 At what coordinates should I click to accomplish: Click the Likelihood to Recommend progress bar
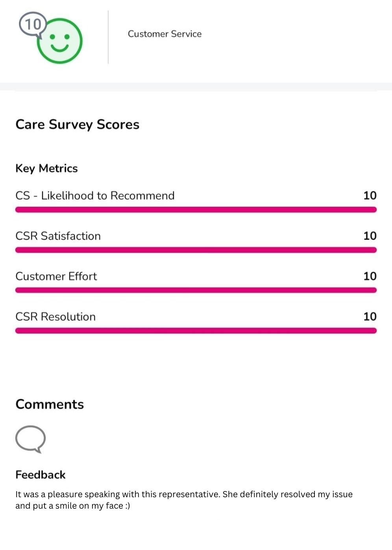tap(196, 210)
